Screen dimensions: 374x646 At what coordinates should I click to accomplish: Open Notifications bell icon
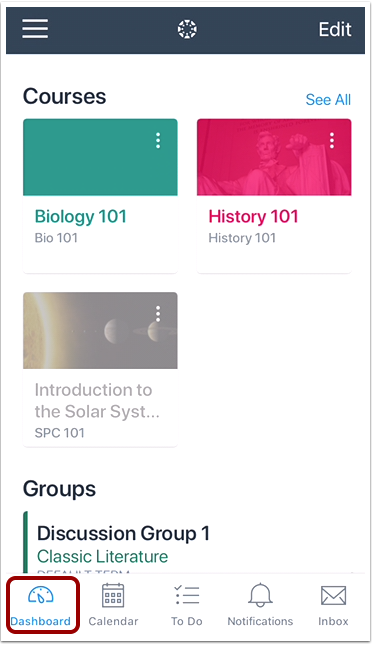pos(260,595)
